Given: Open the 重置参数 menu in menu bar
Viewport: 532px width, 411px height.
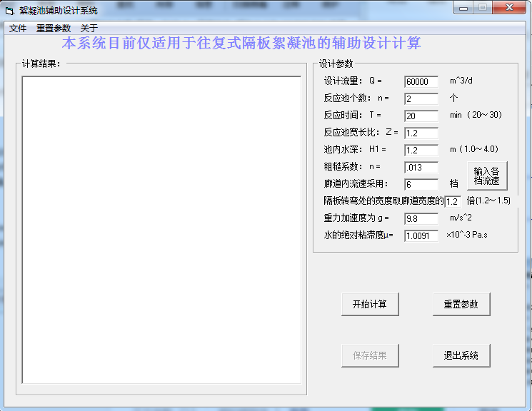Looking at the screenshot, I should coord(54,29).
